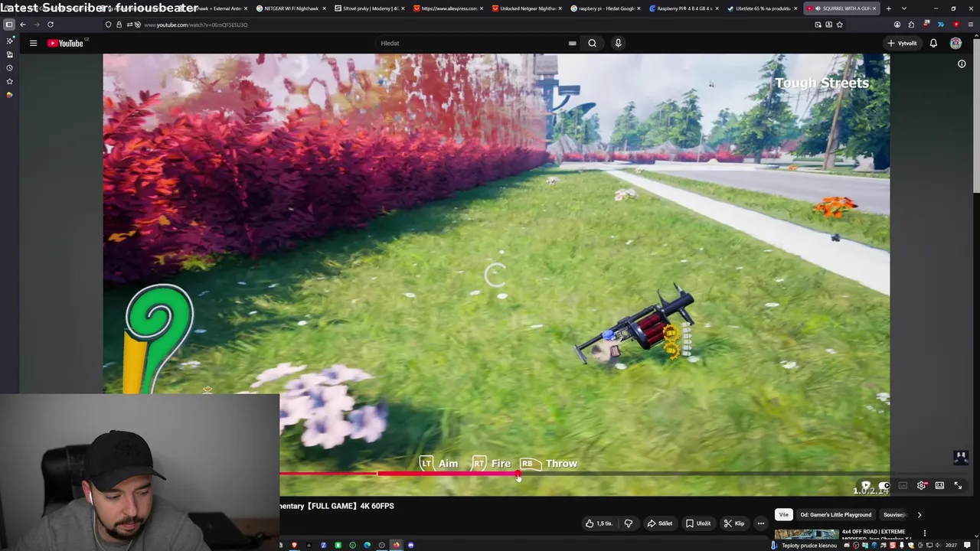
Task: Click the magnifier search button
Action: (x=592, y=43)
